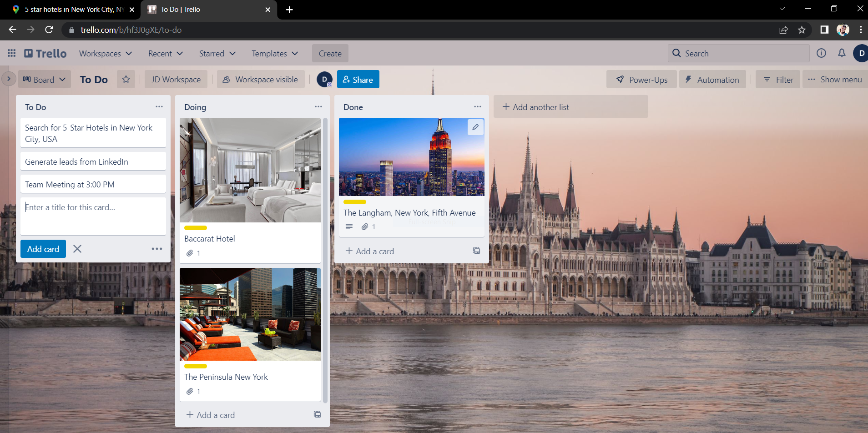This screenshot has height=433, width=868.
Task: Star the To Do board
Action: point(126,79)
